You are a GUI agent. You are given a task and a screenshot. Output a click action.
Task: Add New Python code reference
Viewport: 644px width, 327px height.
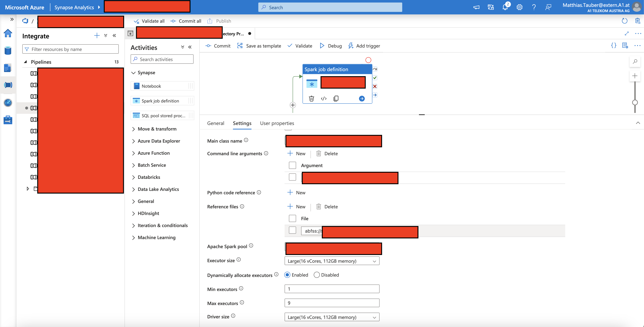tap(296, 192)
